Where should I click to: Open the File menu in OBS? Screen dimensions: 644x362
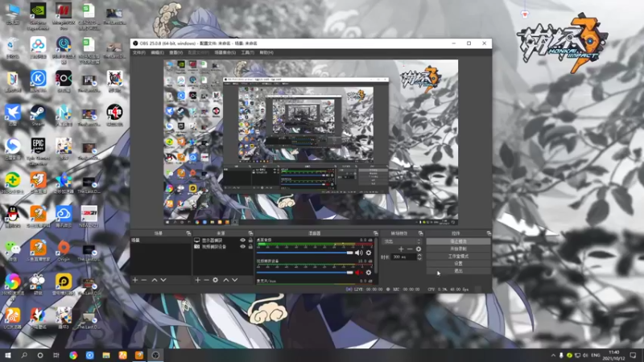(x=138, y=52)
